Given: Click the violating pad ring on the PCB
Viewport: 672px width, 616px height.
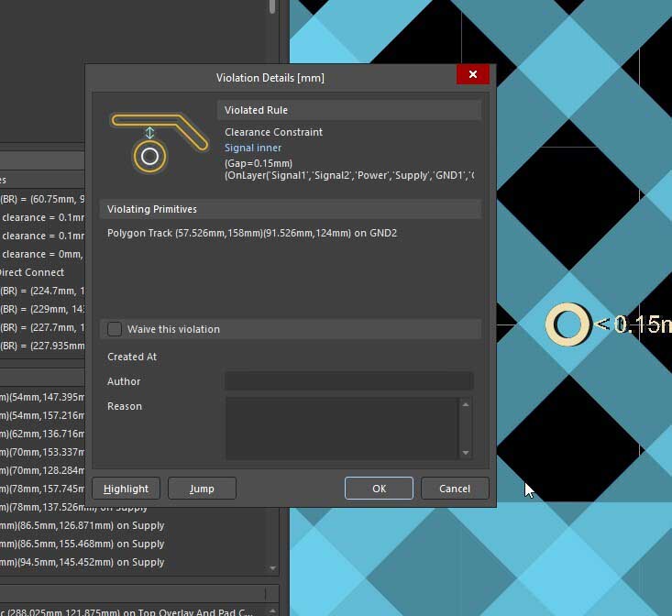Looking at the screenshot, I should (x=567, y=324).
